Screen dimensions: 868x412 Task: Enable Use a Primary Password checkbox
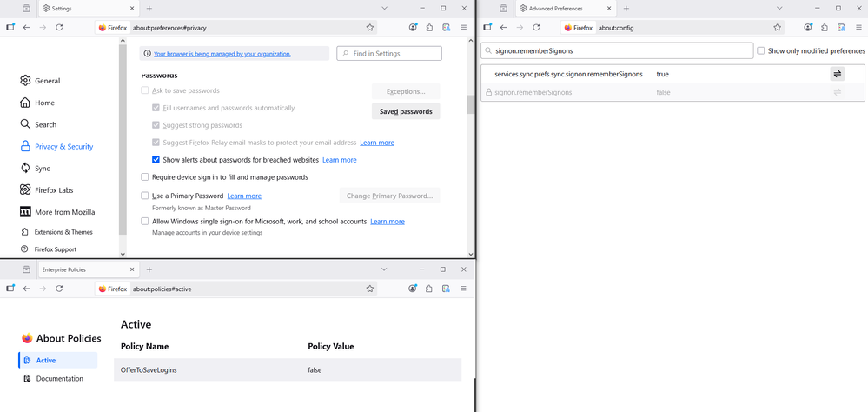pos(145,196)
